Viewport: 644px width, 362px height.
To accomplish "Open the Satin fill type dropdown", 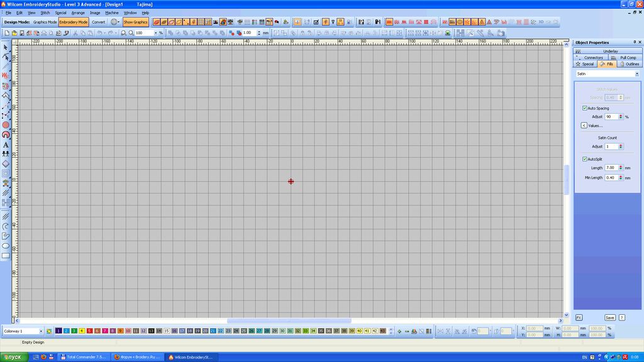I will tap(636, 74).
